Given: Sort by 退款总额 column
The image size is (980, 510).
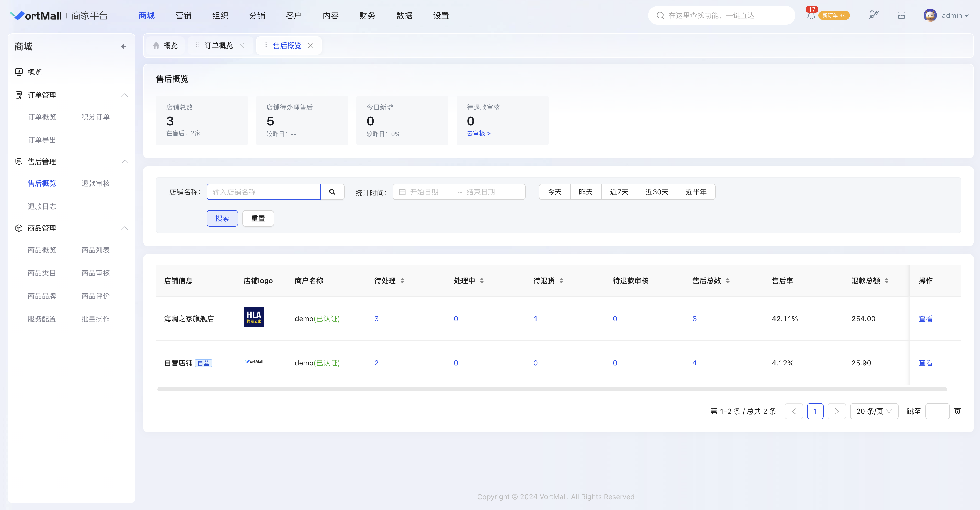Looking at the screenshot, I should (x=886, y=281).
